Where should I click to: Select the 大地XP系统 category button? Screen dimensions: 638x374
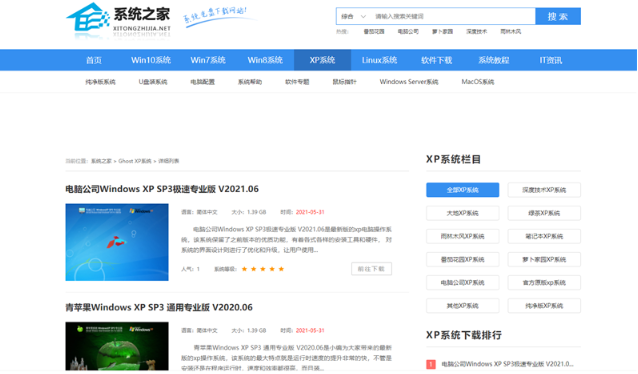click(463, 213)
